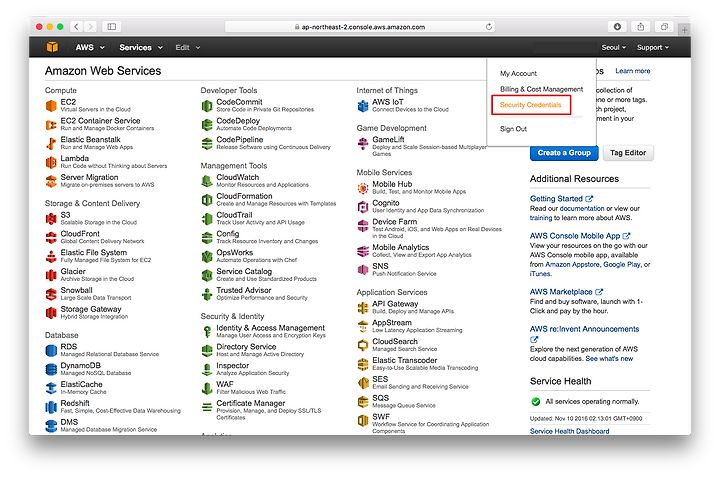Image resolution: width=720 pixels, height=477 pixels.
Task: Open the Server Migration service link
Action: pyautogui.click(x=89, y=177)
